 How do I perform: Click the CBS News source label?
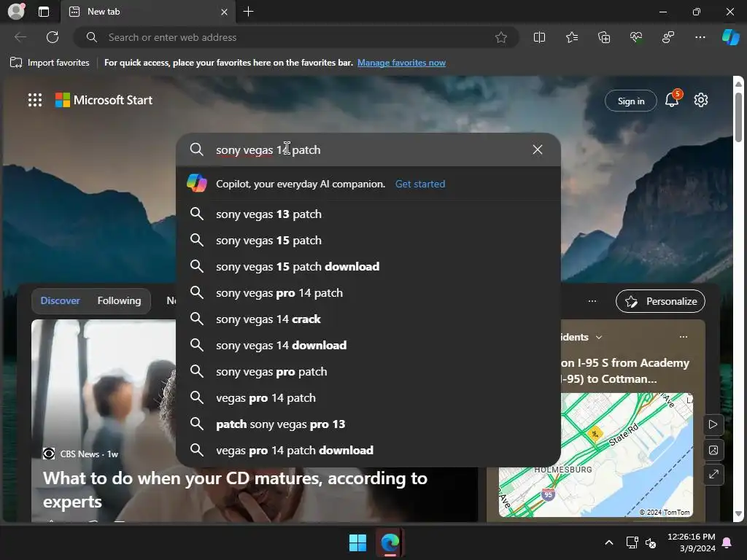tap(80, 454)
